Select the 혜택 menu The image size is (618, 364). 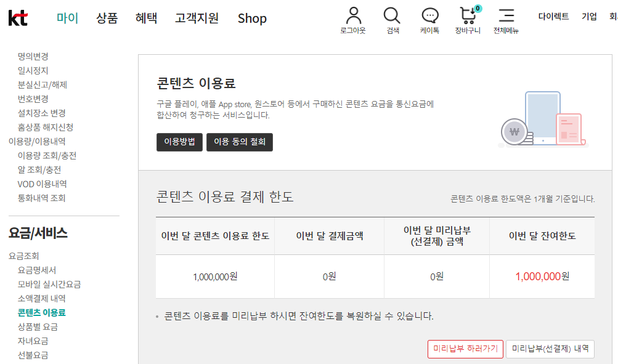click(146, 18)
